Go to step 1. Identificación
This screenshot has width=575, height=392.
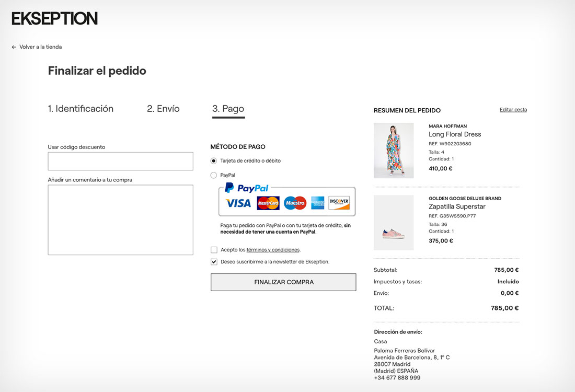click(x=80, y=109)
